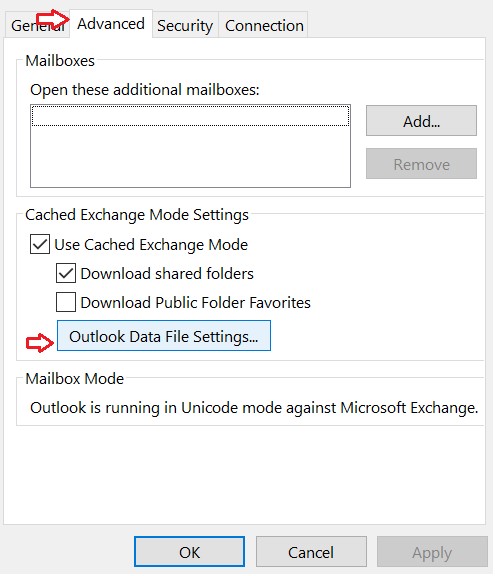The width and height of the screenshot is (495, 576).
Task: Uncheck the Download shared folders checkbox
Action: (x=66, y=273)
